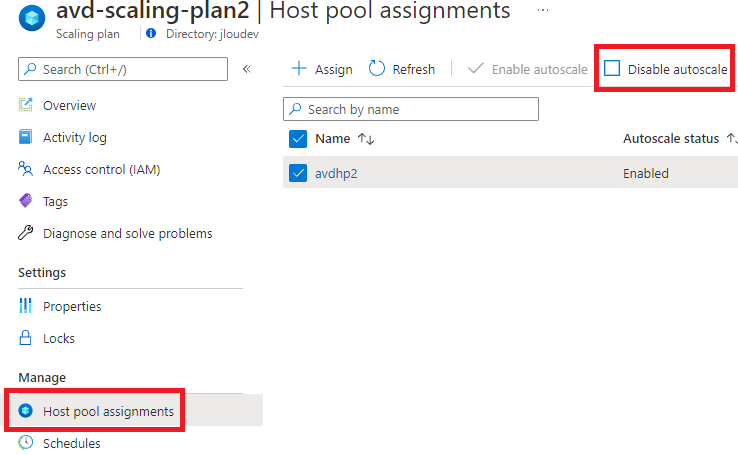This screenshot has height=455, width=738.
Task: Click the Name column header text
Action: pyautogui.click(x=332, y=139)
